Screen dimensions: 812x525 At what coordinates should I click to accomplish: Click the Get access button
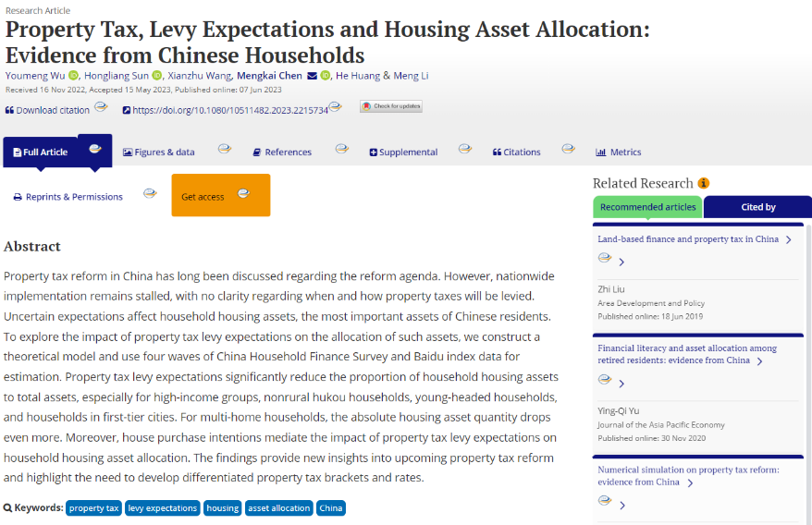(x=203, y=197)
